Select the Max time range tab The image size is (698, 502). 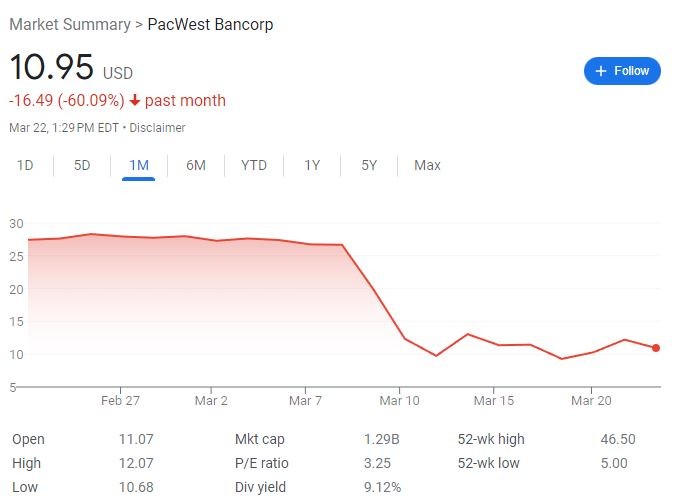tap(427, 165)
